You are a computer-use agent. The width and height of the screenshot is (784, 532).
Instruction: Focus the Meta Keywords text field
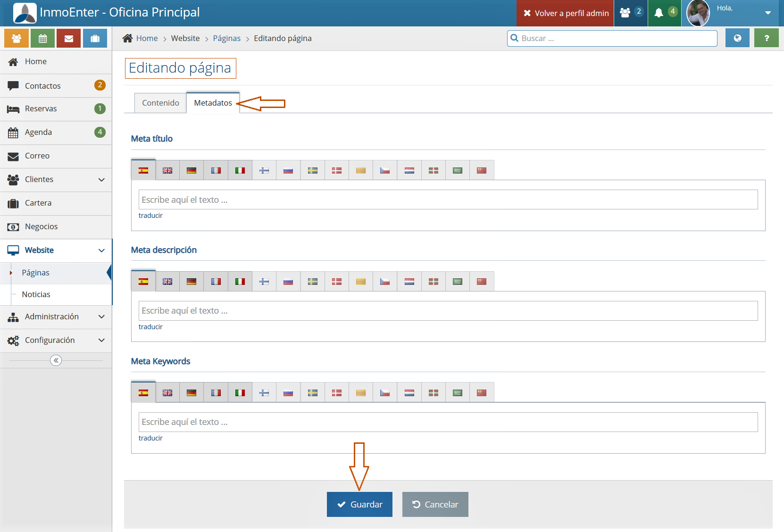448,422
